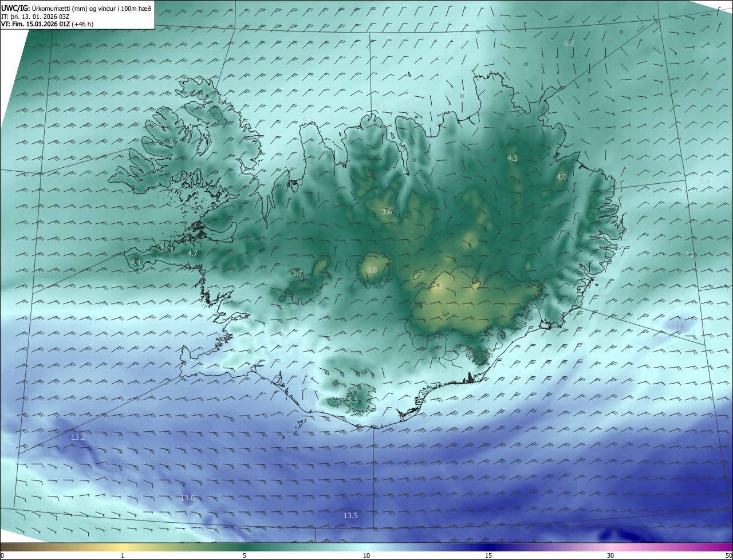Click the 13.5 value label on the map
This screenshot has width=733, height=560.
350,516
